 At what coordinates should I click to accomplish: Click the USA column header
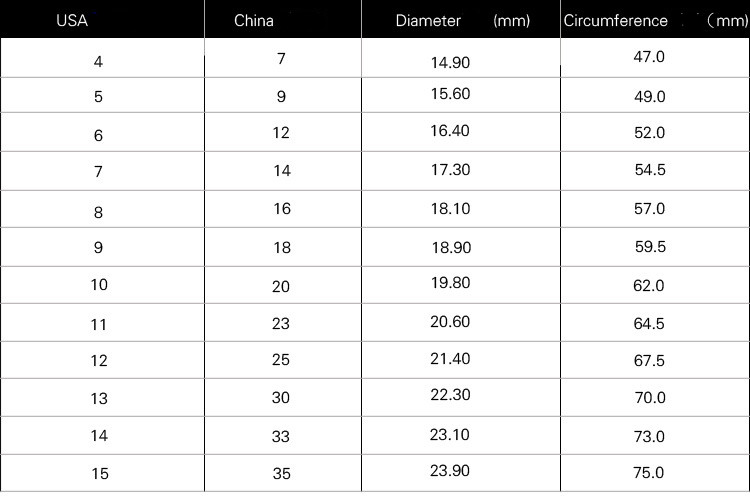[72, 20]
